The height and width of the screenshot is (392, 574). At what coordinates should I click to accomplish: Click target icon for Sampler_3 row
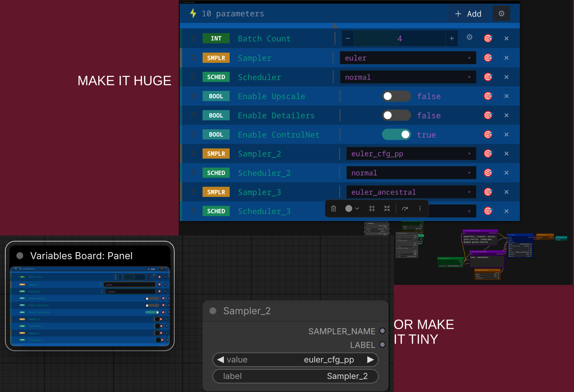pyautogui.click(x=488, y=192)
